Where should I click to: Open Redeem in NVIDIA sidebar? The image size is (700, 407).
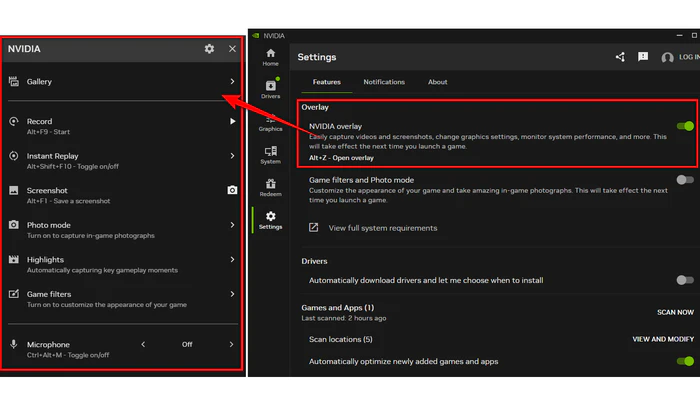coord(271,187)
